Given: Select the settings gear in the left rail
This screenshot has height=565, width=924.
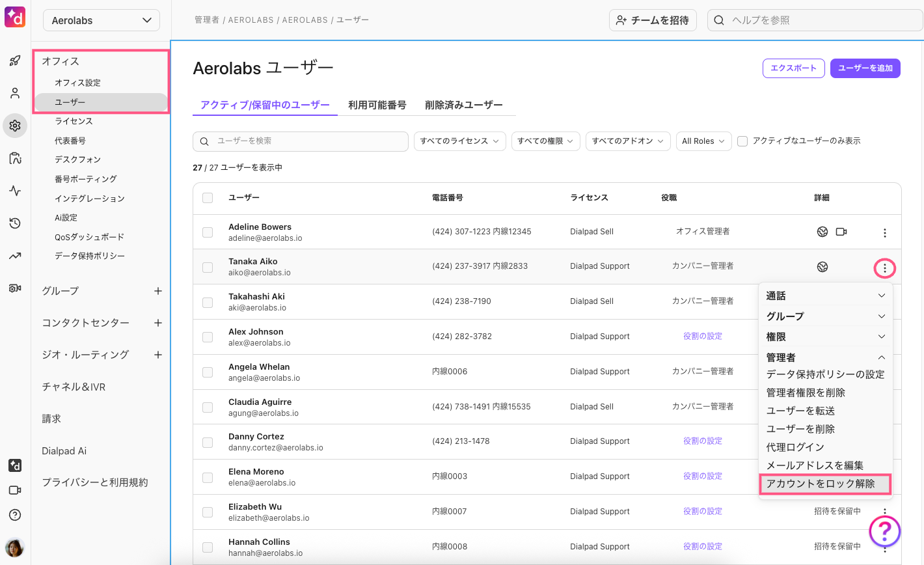Looking at the screenshot, I should 15,126.
